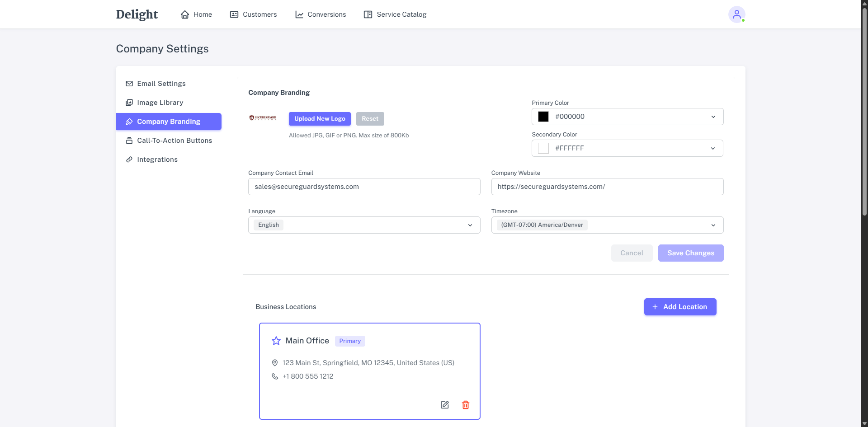The height and width of the screenshot is (427, 868).
Task: Open Home from the top navigation
Action: pos(196,14)
